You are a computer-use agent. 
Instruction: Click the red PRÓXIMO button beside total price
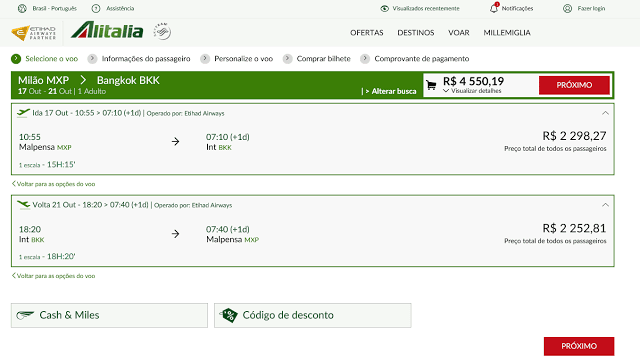(574, 85)
